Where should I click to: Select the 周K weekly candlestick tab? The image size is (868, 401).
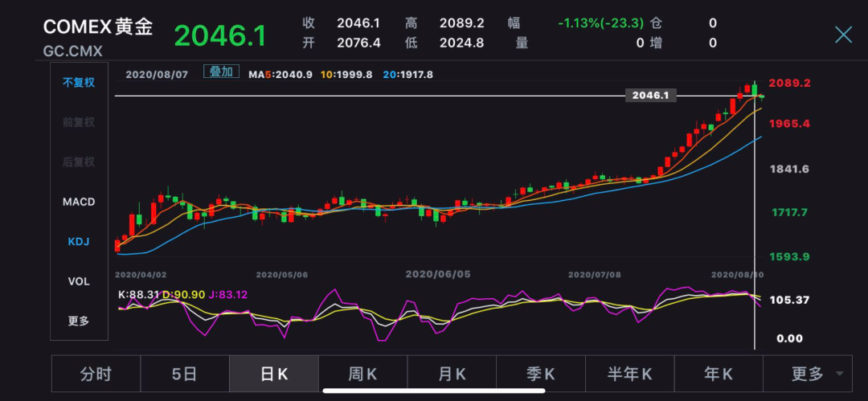coord(362,374)
